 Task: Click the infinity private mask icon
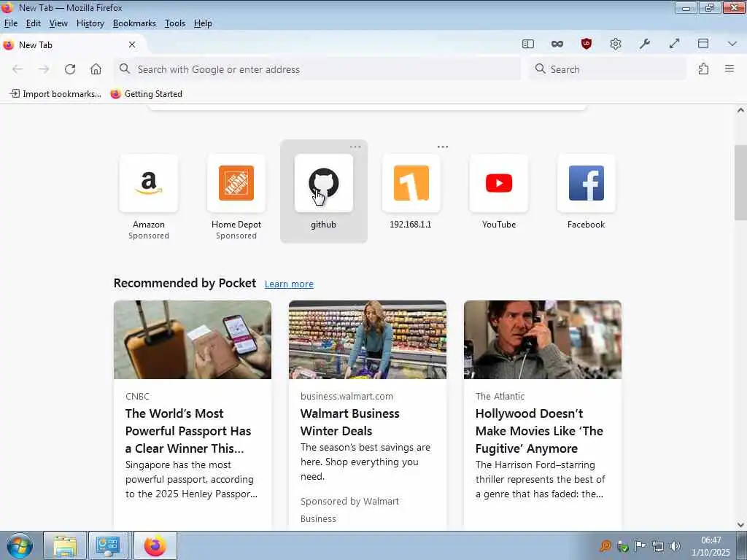click(557, 44)
